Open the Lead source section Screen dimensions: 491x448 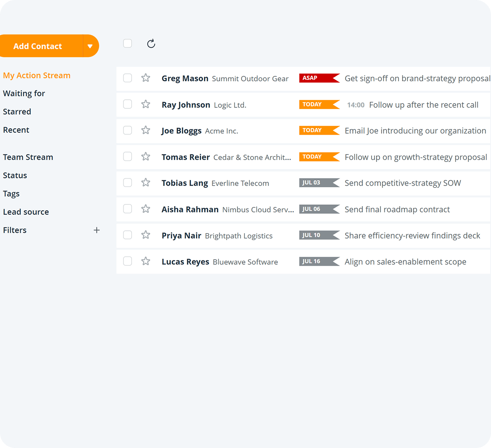[26, 212]
